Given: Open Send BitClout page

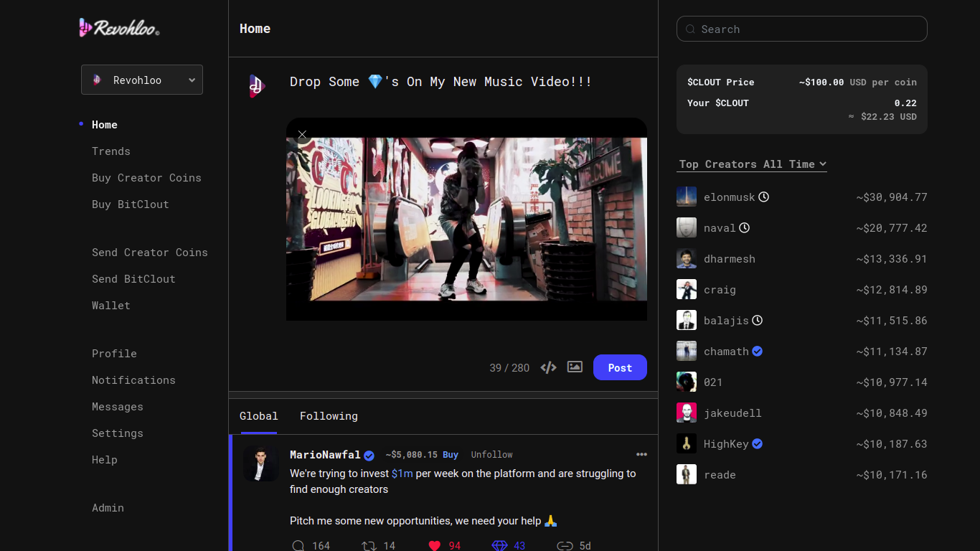Looking at the screenshot, I should pyautogui.click(x=133, y=279).
